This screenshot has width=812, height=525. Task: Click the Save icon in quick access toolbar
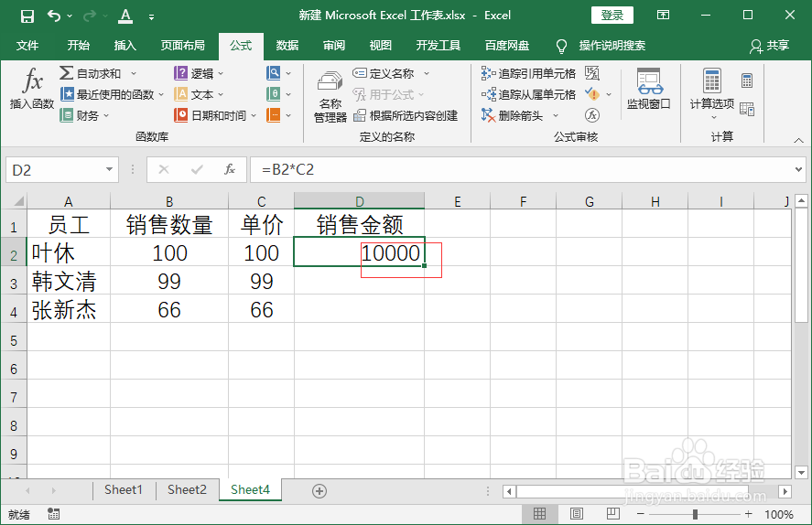(x=27, y=16)
